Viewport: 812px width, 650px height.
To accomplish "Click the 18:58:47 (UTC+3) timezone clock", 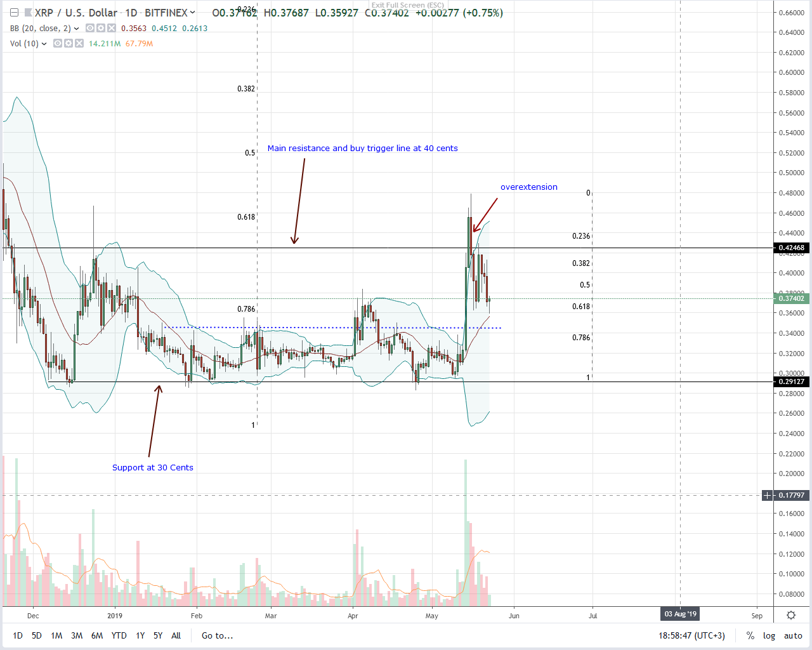I will pos(691,635).
